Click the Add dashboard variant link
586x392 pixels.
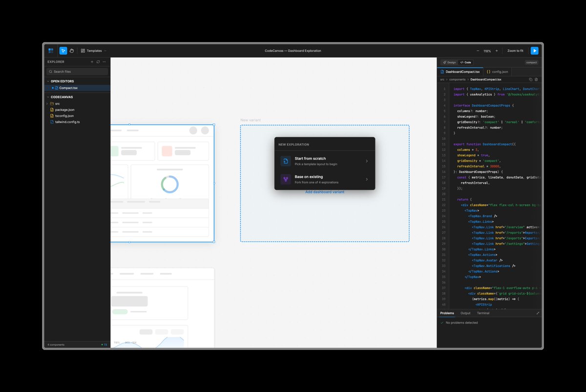324,192
